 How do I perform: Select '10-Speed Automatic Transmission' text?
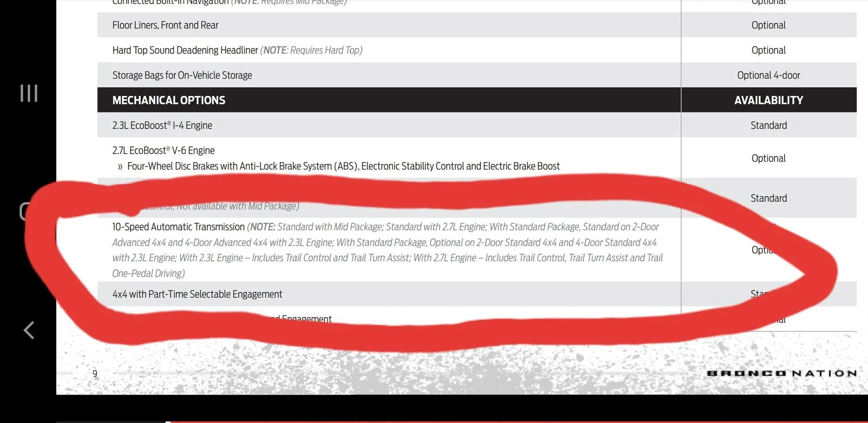point(179,227)
